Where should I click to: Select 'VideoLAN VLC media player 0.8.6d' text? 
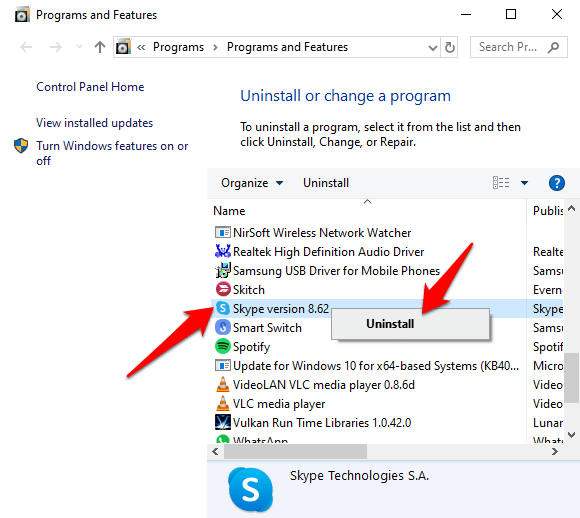point(324,385)
